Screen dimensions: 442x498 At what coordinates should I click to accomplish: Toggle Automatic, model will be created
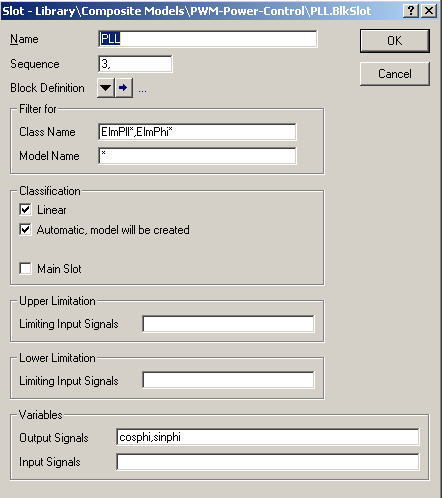pos(25,230)
